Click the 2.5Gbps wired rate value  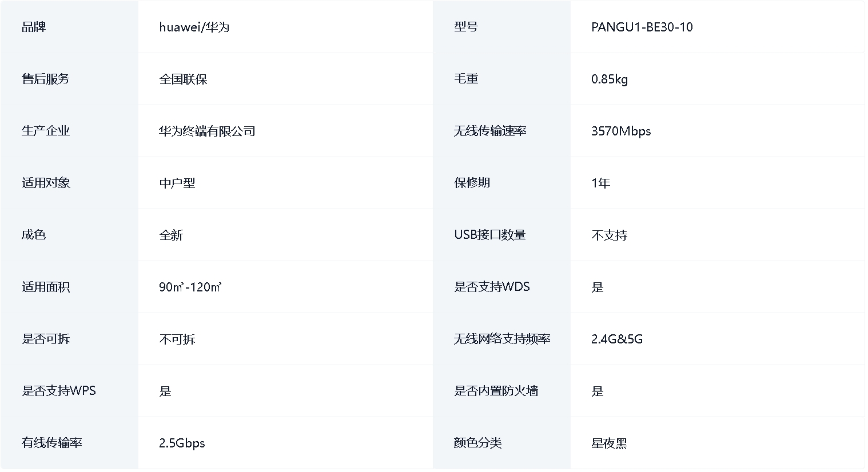click(182, 443)
